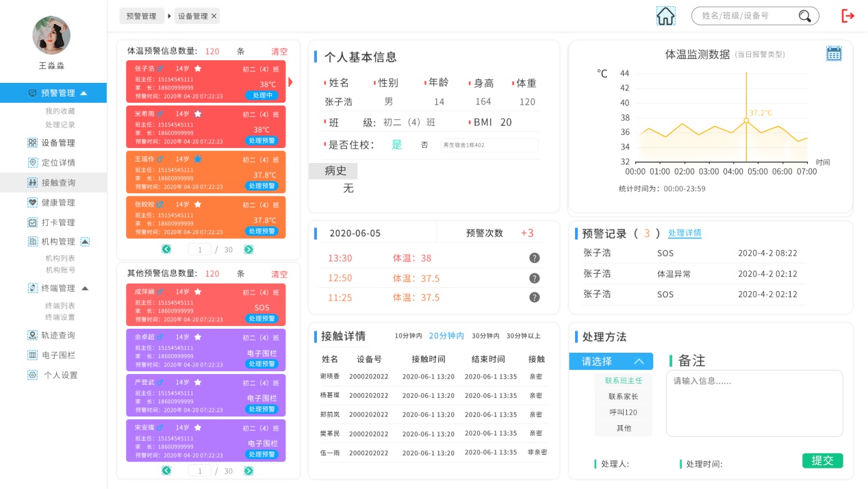Go to previous page of 体温预警 list
The width and height of the screenshot is (868, 489).
(x=166, y=249)
